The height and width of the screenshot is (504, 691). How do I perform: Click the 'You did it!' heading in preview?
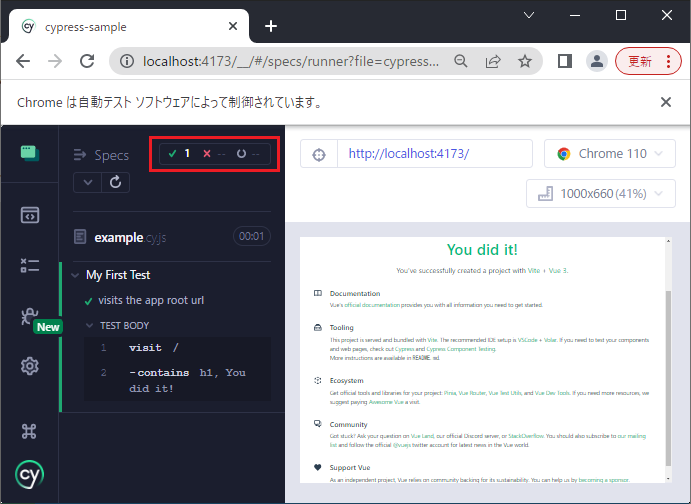pyautogui.click(x=482, y=250)
